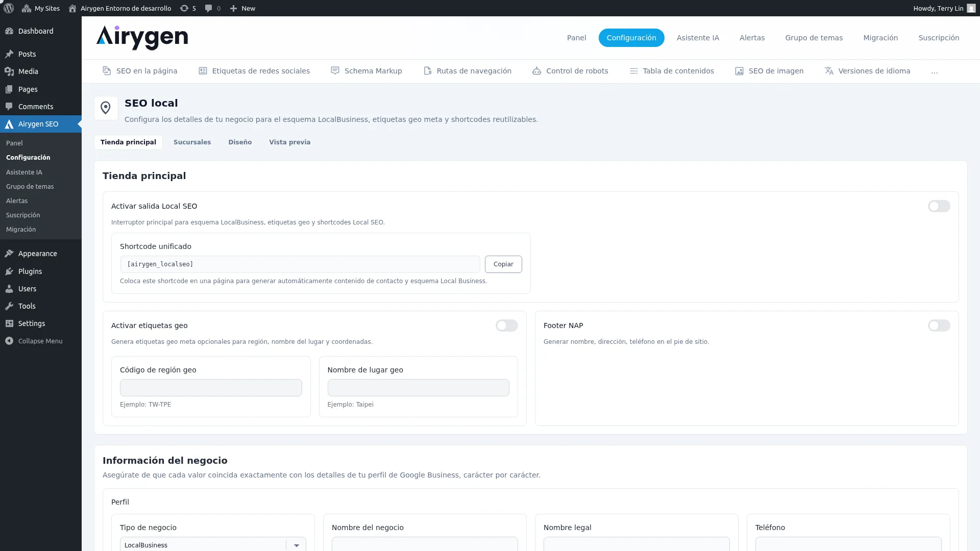Go to Panel in top navigation
Image resolution: width=980 pixels, height=551 pixels.
tap(576, 38)
